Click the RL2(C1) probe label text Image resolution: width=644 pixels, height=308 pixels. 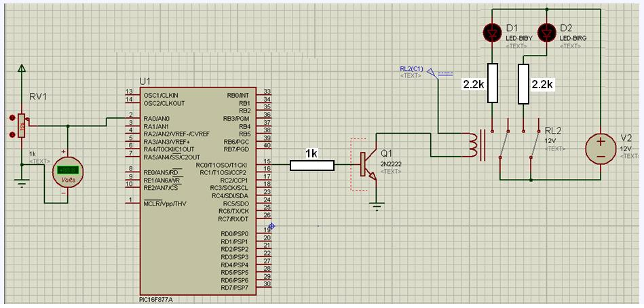tap(411, 69)
